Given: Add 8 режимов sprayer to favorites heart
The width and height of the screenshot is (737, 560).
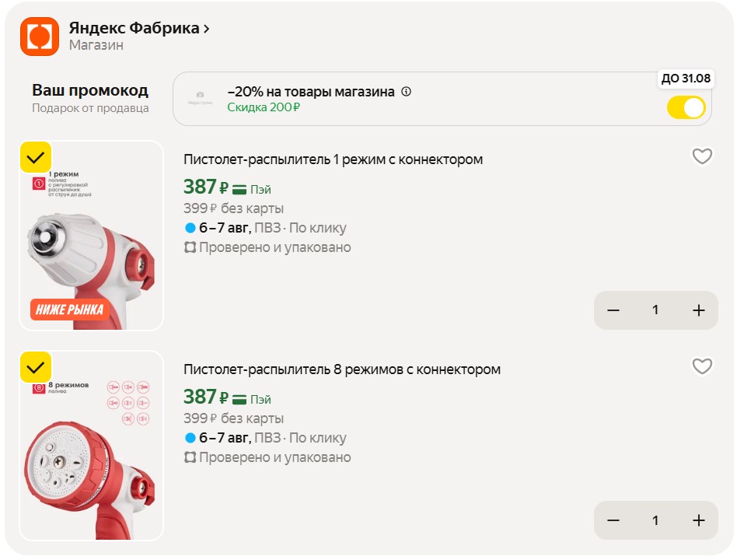Looking at the screenshot, I should click(702, 366).
